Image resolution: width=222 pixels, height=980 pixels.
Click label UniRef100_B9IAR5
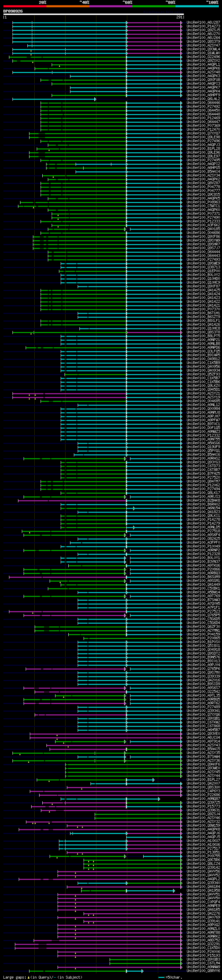tap(203, 355)
